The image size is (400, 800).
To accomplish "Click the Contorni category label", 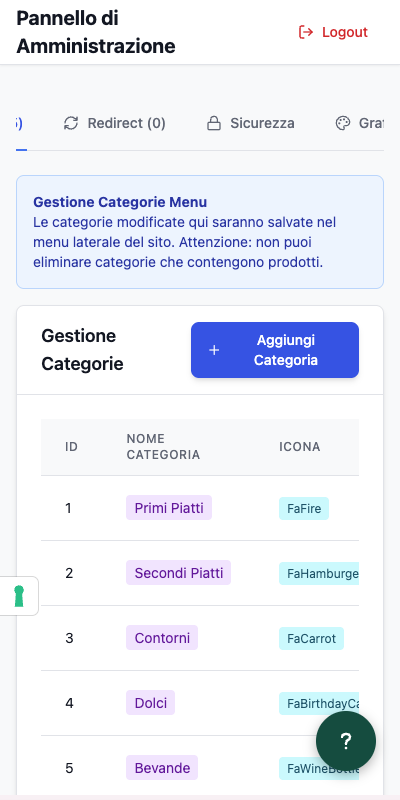I will point(162,638).
